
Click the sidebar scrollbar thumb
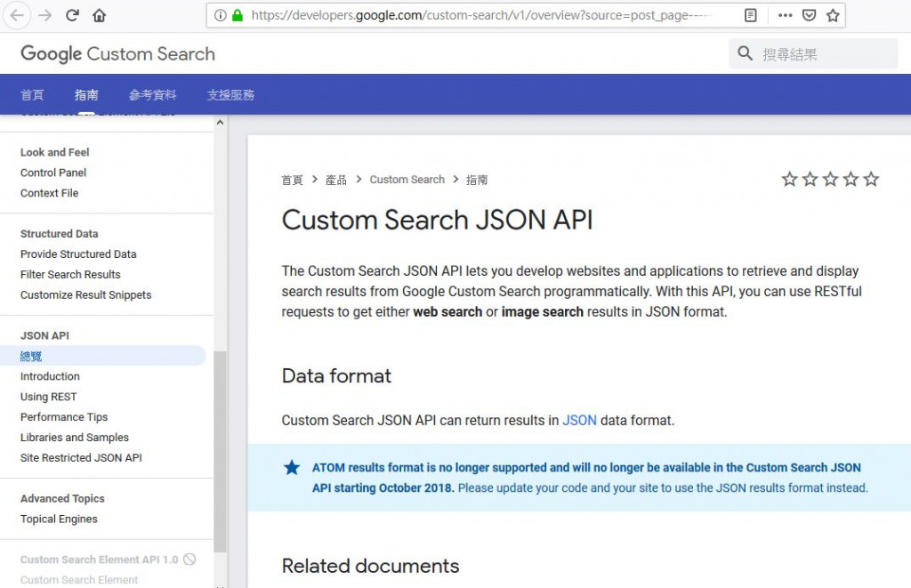pyautogui.click(x=220, y=452)
